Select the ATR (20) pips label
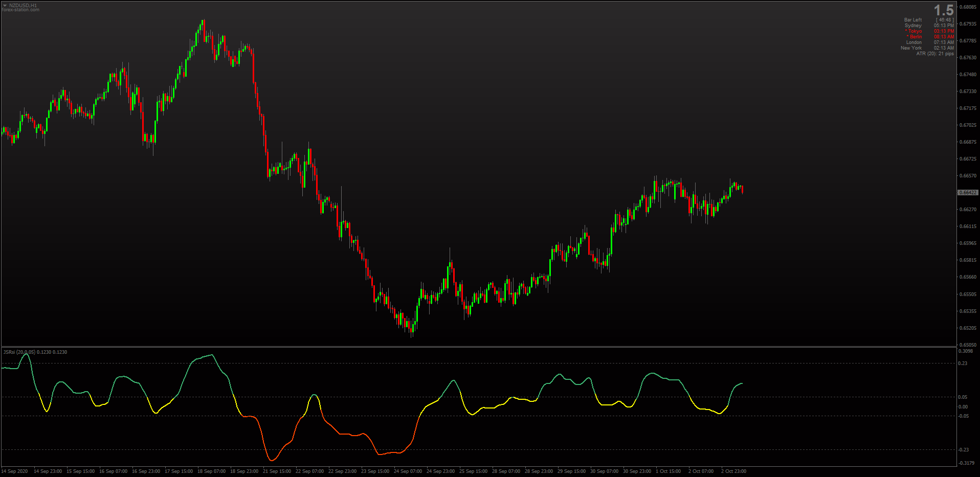Viewport: 980px width, 477px height. pyautogui.click(x=935, y=54)
